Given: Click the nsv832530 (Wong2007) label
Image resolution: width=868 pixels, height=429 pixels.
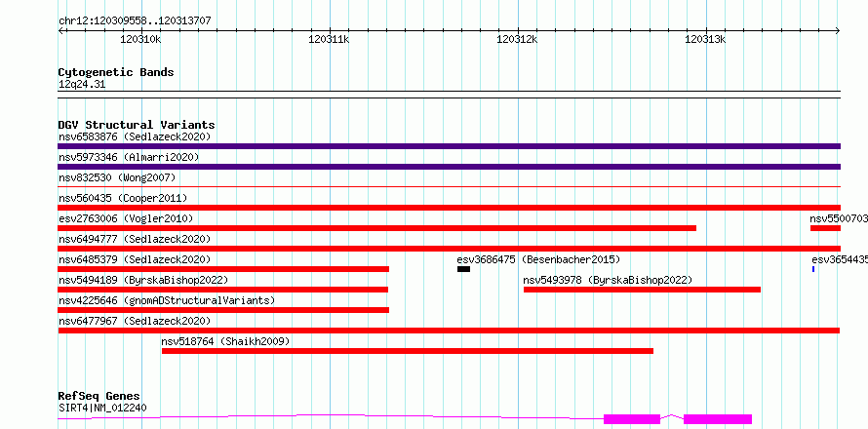Looking at the screenshot, I should (117, 177).
